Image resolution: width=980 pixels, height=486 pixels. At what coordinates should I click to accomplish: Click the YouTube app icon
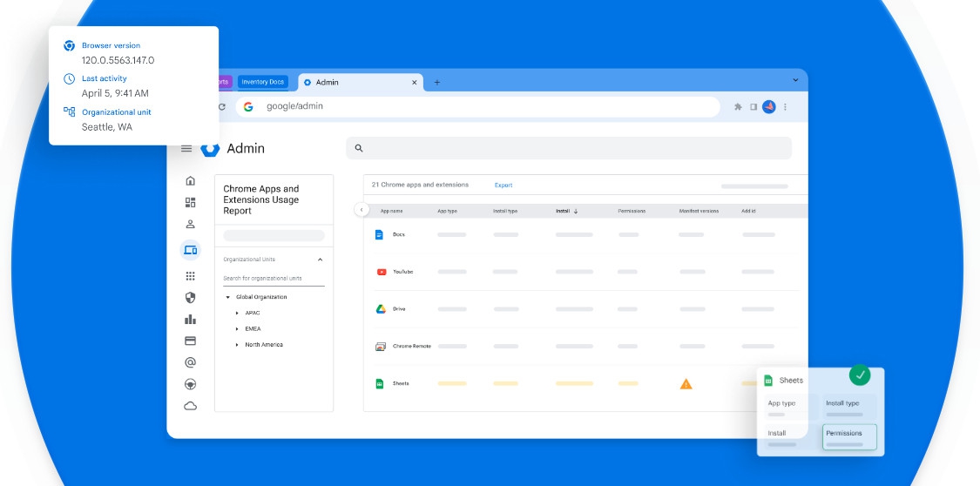[x=382, y=272]
